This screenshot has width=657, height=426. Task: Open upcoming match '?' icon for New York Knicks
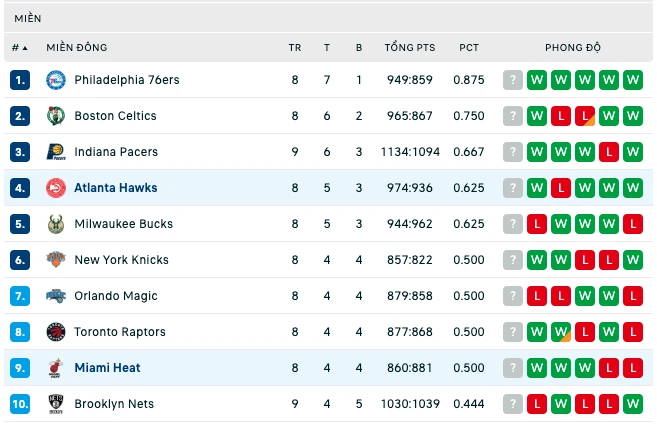point(512,260)
